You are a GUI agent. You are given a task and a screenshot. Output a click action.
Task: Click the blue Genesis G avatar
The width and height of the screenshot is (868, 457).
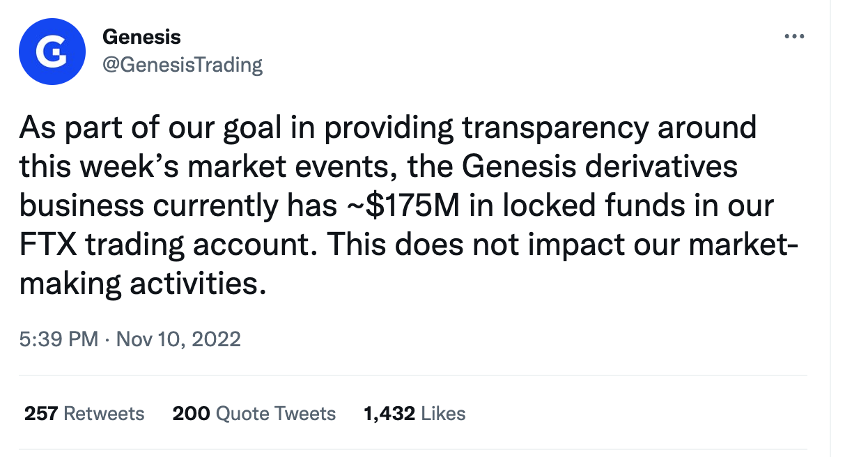[52, 51]
